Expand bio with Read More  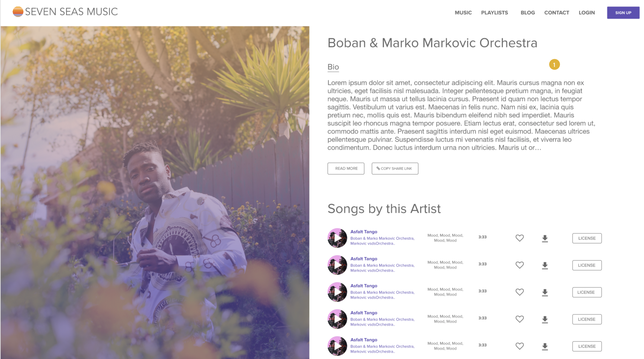pyautogui.click(x=346, y=168)
